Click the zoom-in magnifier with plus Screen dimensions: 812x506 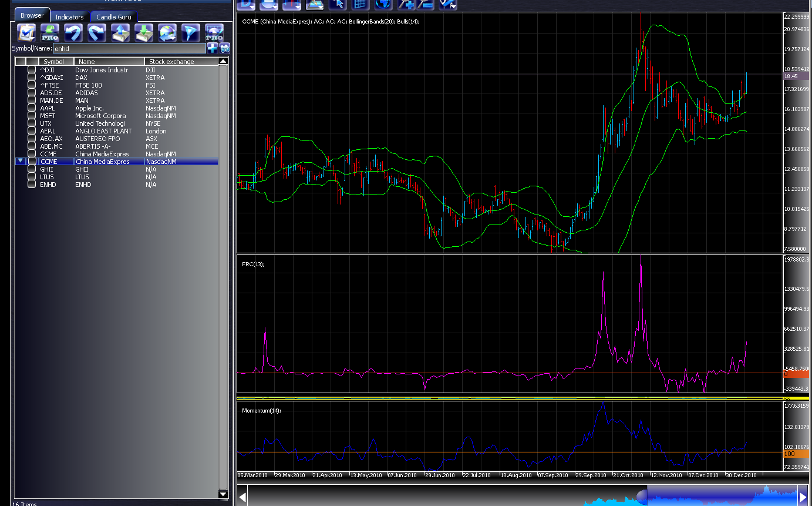point(406,5)
